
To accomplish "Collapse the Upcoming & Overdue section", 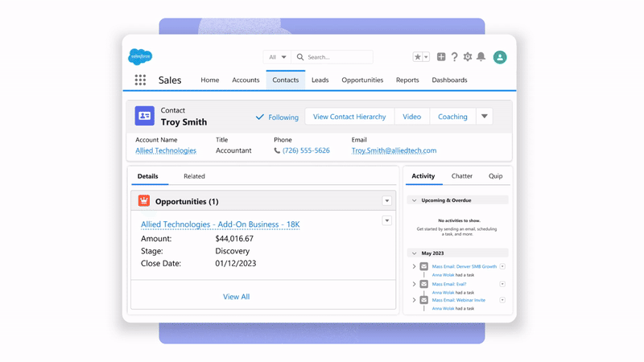I will pyautogui.click(x=415, y=200).
